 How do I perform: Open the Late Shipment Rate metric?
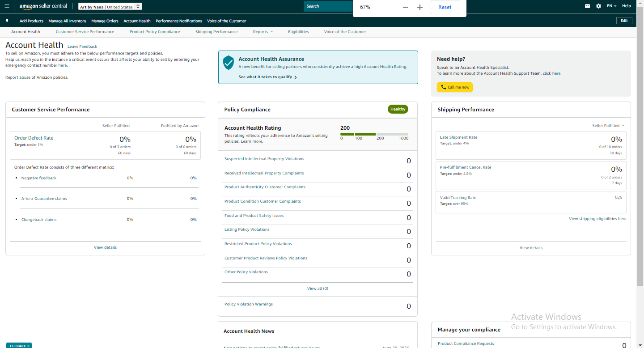click(x=458, y=137)
